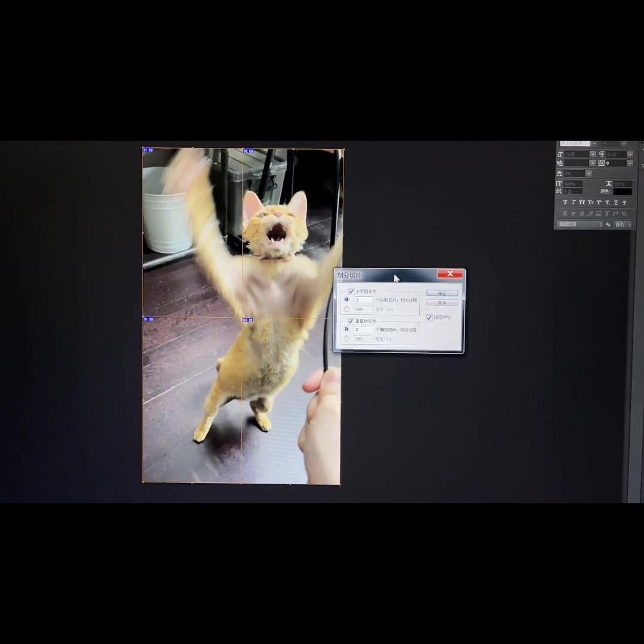Click the 取消 Cancel button
The height and width of the screenshot is (644, 644).
point(442,303)
